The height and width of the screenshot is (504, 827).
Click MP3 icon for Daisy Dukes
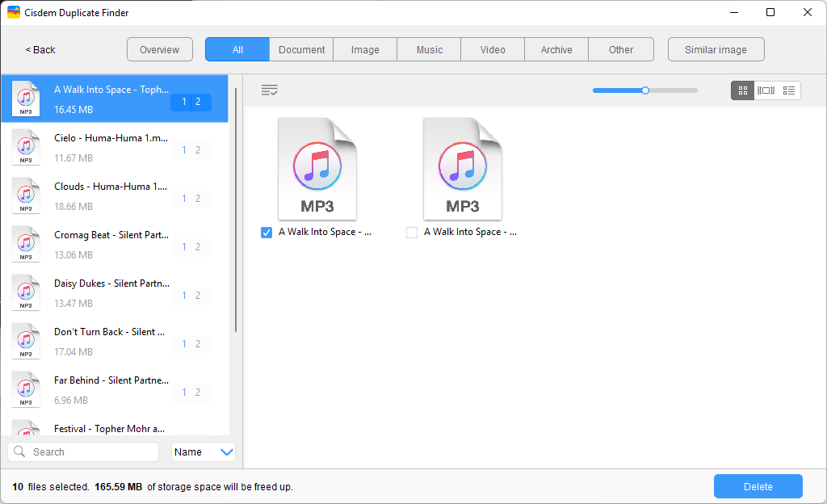26,293
